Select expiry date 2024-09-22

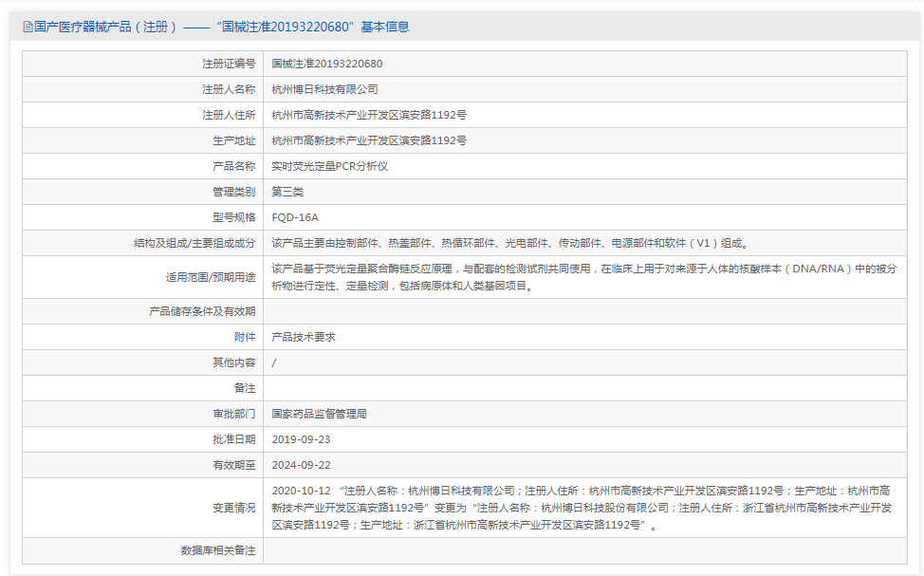point(301,465)
